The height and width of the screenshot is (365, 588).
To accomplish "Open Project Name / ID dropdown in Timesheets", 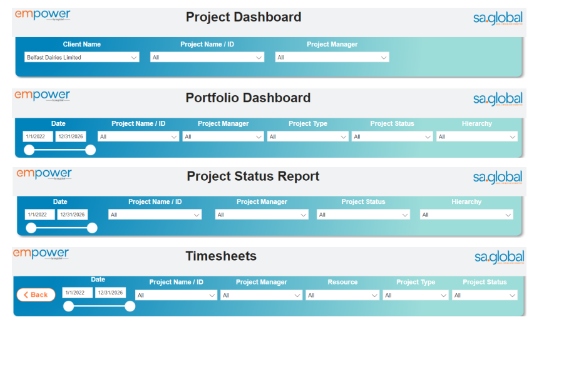I will (x=176, y=296).
